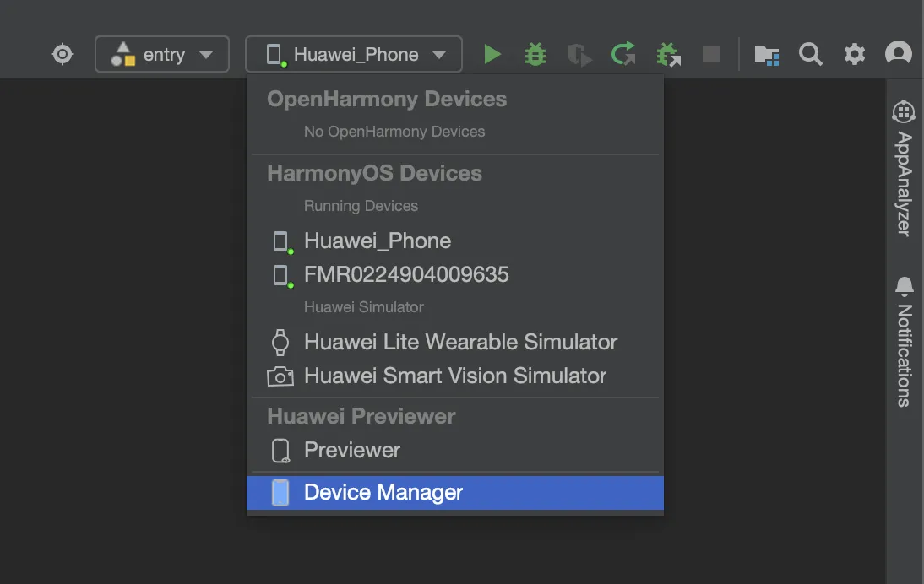Select Previewer in device list
This screenshot has height=584, width=924.
point(352,451)
